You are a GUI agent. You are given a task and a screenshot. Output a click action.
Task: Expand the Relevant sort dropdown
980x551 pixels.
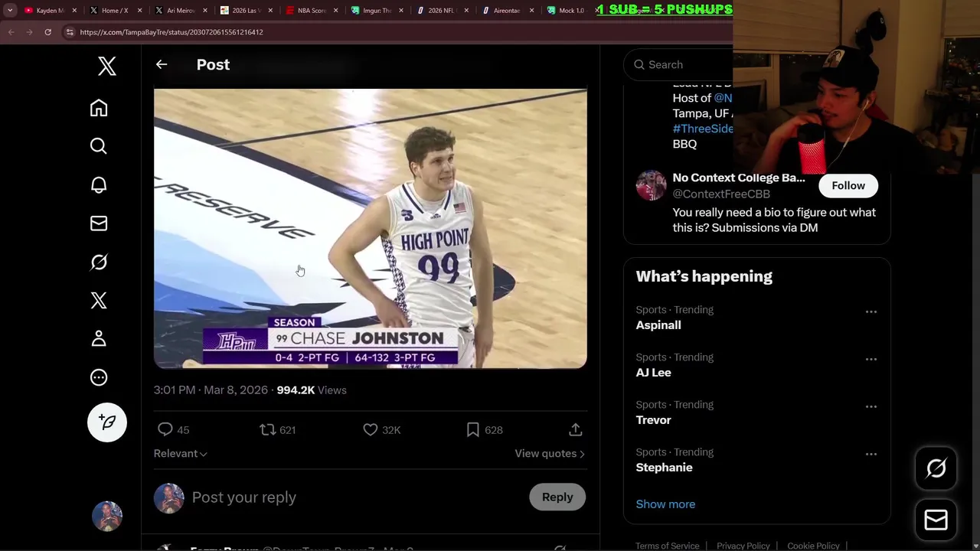coord(181,454)
